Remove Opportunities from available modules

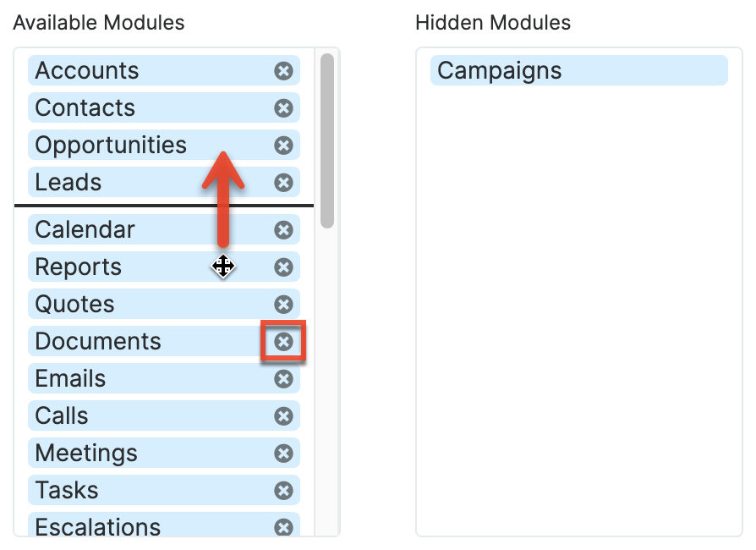283,146
